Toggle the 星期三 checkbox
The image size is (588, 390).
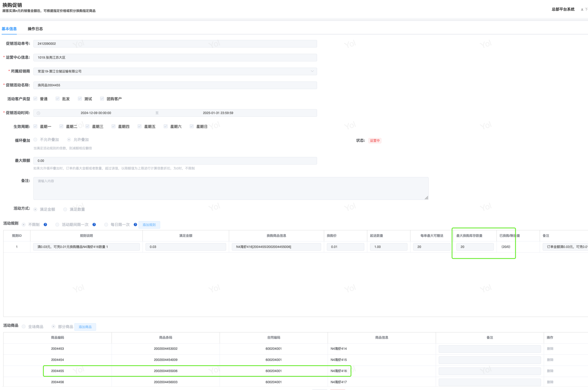tap(87, 126)
